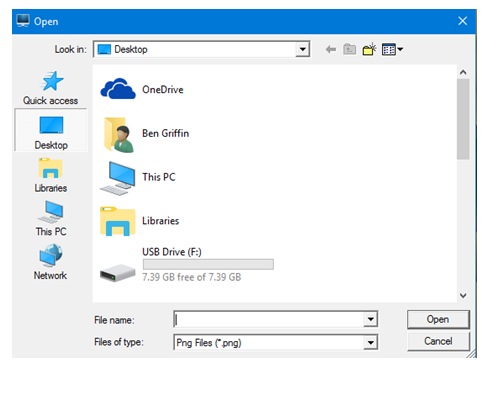Expand the Look in dropdown
The image size is (493, 400).
coord(302,50)
